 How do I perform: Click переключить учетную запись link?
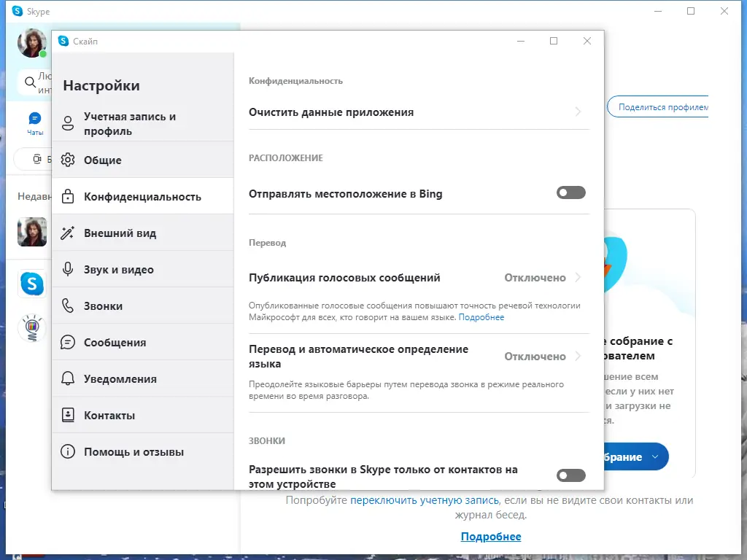pyautogui.click(x=425, y=500)
